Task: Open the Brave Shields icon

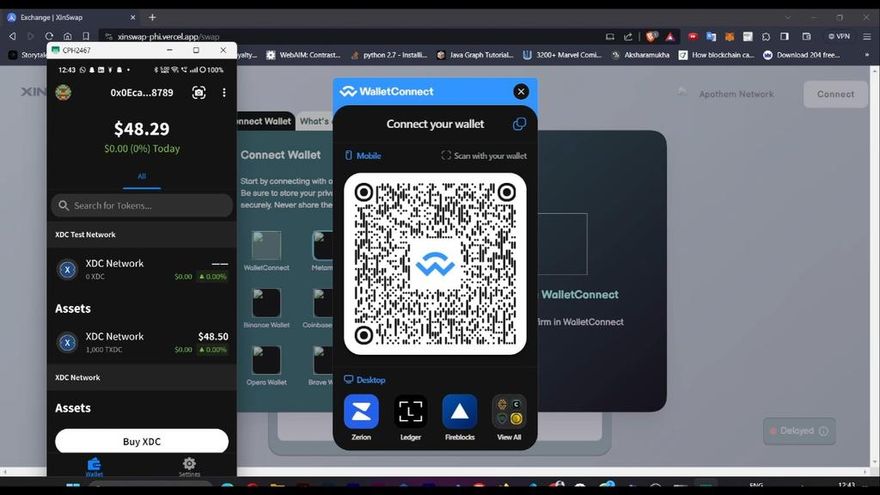Action: point(651,36)
